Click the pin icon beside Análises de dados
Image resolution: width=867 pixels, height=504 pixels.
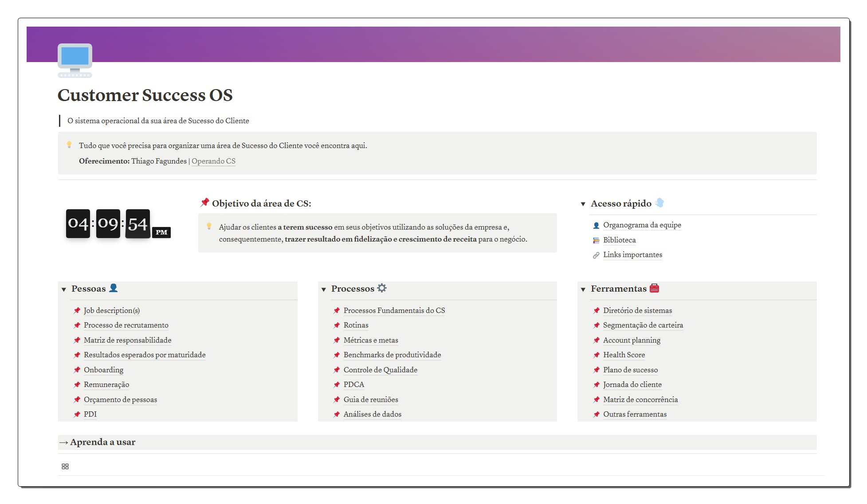tap(337, 414)
